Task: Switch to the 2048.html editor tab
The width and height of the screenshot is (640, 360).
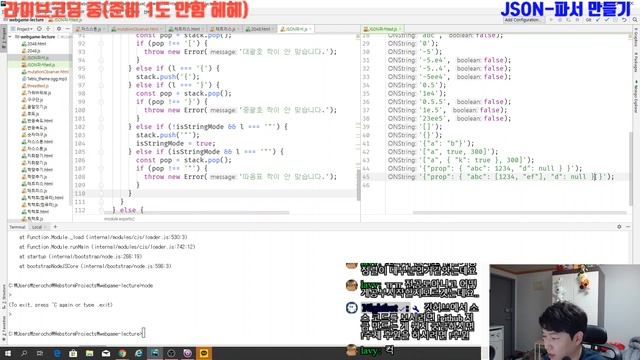Action: (x=260, y=29)
